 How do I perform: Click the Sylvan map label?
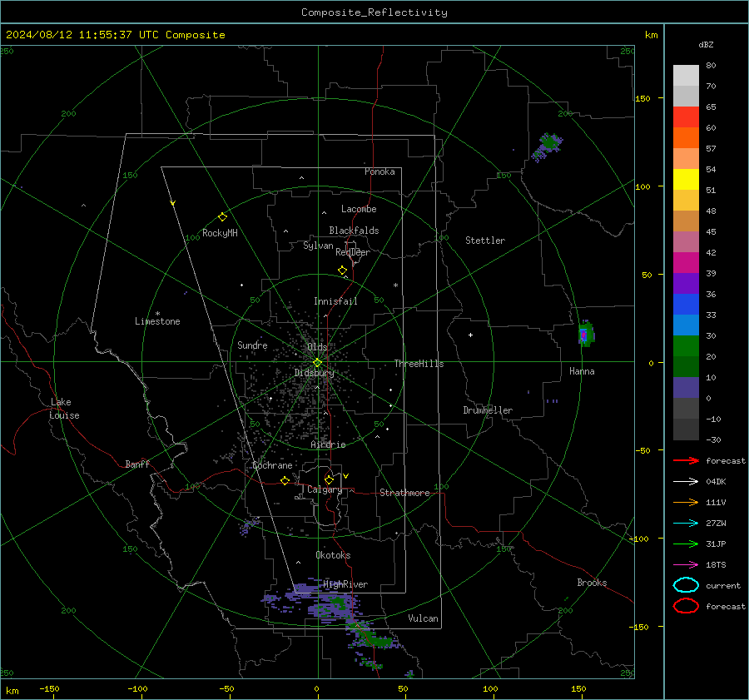318,246
